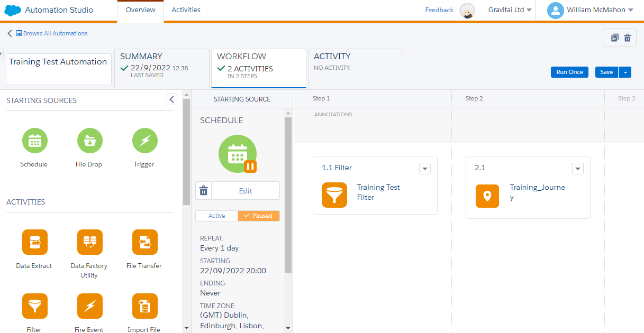Open the automation copy icon
644x333 pixels.
(613, 38)
